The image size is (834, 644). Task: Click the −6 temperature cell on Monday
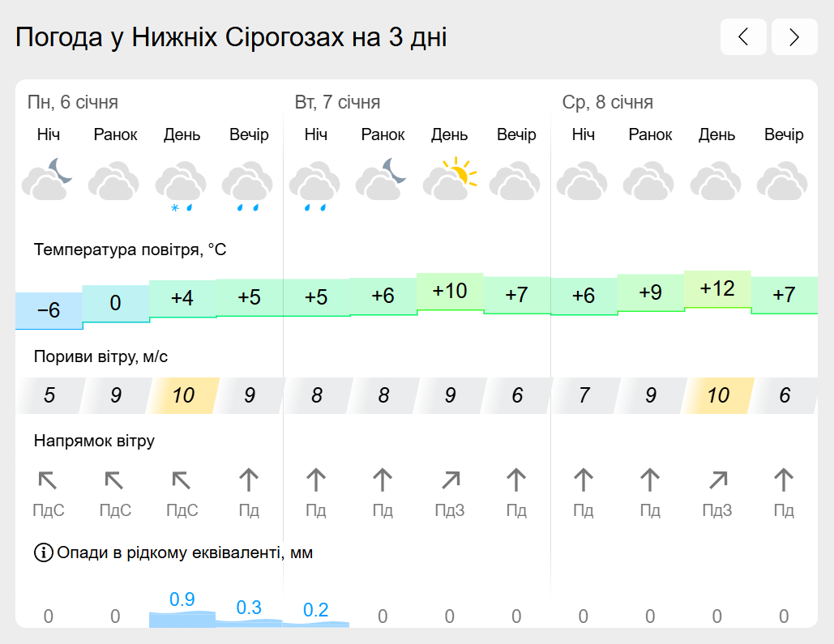(49, 310)
